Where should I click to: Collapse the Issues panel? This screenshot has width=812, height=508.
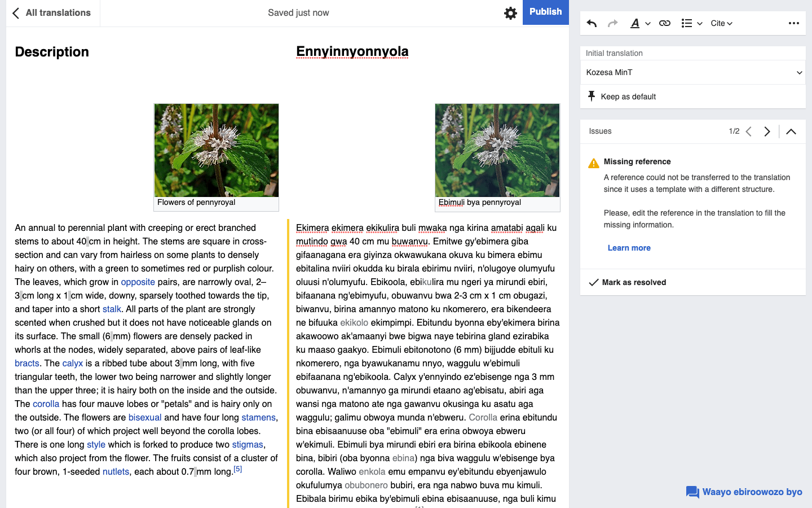[x=791, y=132]
